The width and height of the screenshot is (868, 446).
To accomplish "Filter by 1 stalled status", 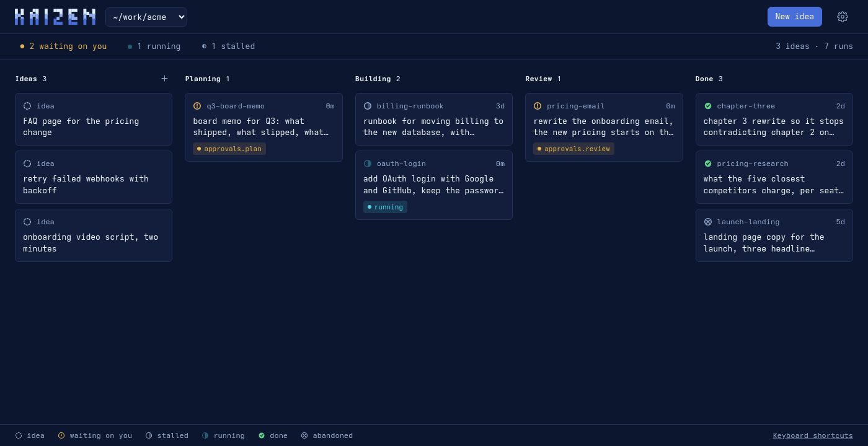I will pyautogui.click(x=228, y=46).
